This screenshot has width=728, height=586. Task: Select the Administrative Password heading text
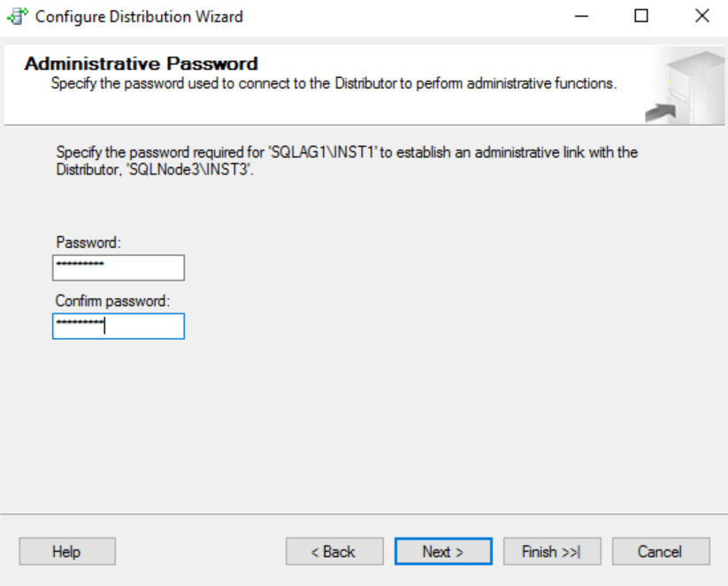pyautogui.click(x=142, y=64)
